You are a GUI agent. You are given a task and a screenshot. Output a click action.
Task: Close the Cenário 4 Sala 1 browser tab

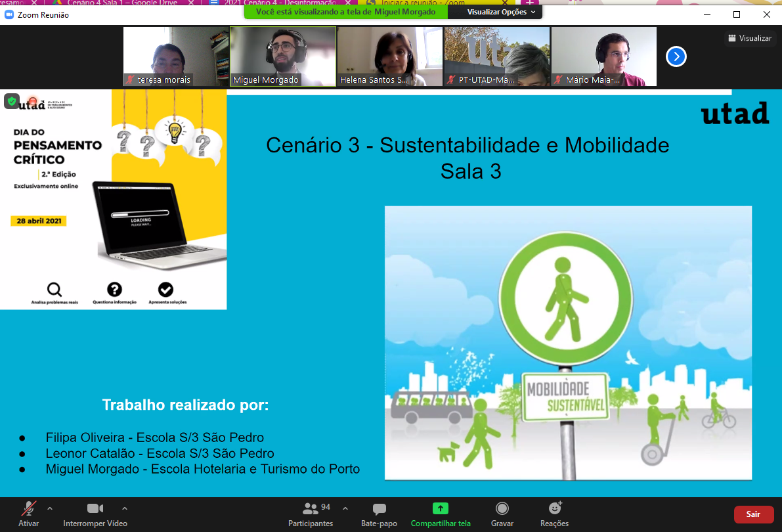coord(191,3)
